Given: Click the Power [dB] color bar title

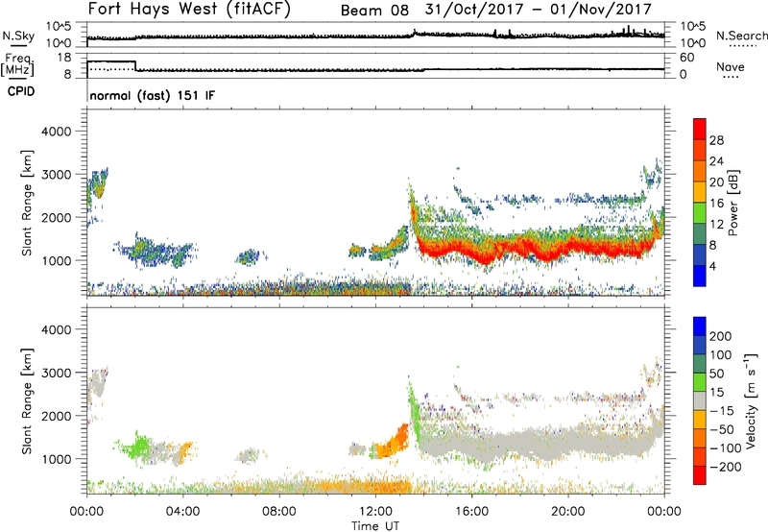Looking at the screenshot, I should point(733,203).
